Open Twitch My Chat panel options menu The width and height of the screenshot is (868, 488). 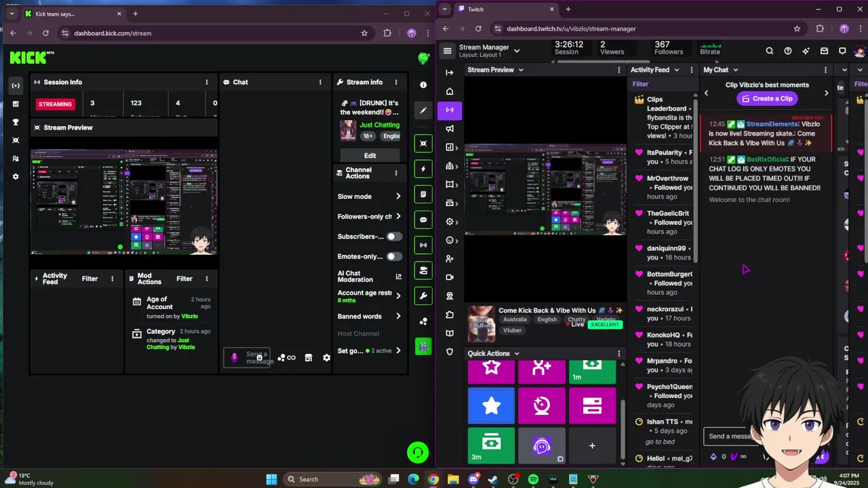tap(825, 70)
